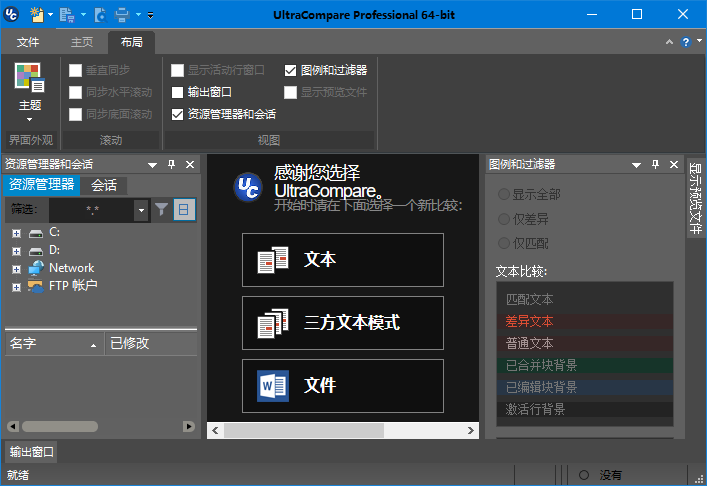Screen dimensions: 707x486
Task: Click the print icon in quick access toolbar
Action: point(122,14)
